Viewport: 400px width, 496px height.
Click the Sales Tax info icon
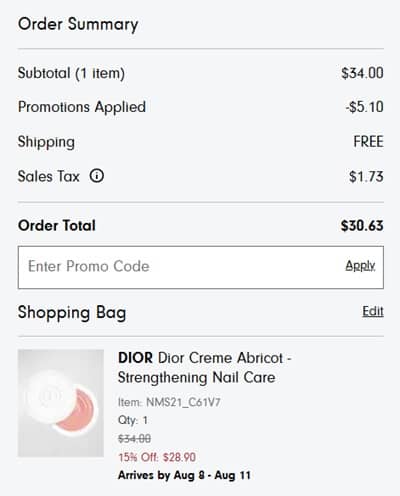pos(97,176)
